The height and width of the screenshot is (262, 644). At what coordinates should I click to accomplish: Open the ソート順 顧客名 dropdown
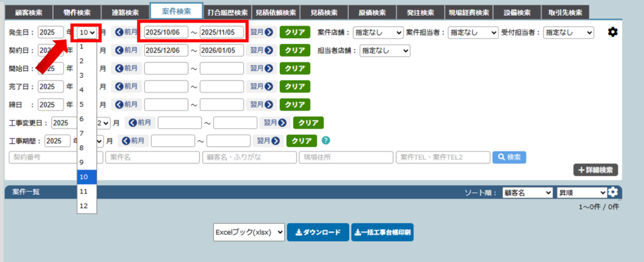coord(528,192)
